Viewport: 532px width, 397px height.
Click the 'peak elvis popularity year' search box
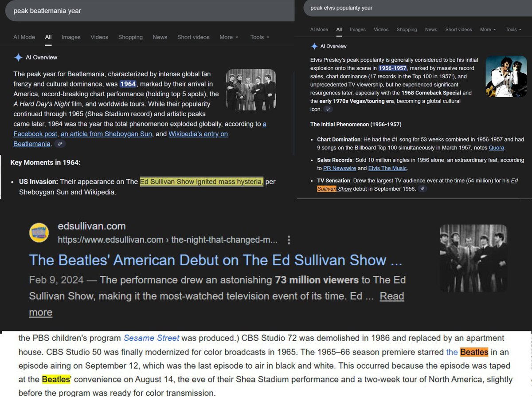417,8
